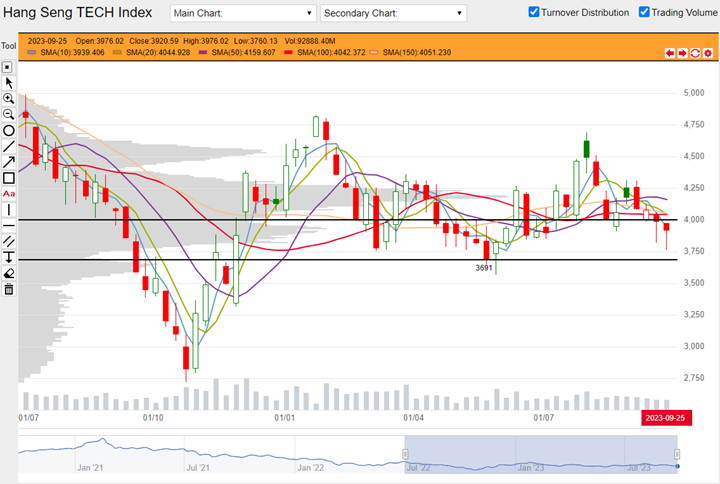The width and height of the screenshot is (720, 484).
Task: Click the SMA(50) purple legend swatch
Action: tap(202, 52)
